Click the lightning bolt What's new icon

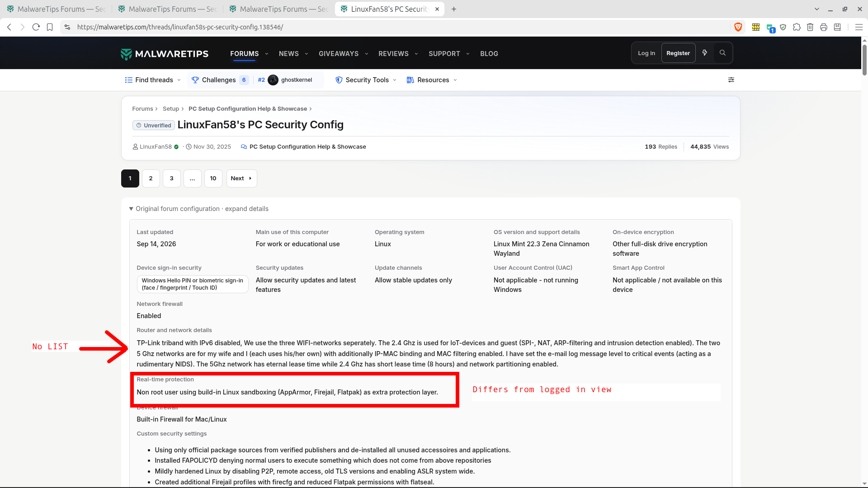pyautogui.click(x=705, y=53)
